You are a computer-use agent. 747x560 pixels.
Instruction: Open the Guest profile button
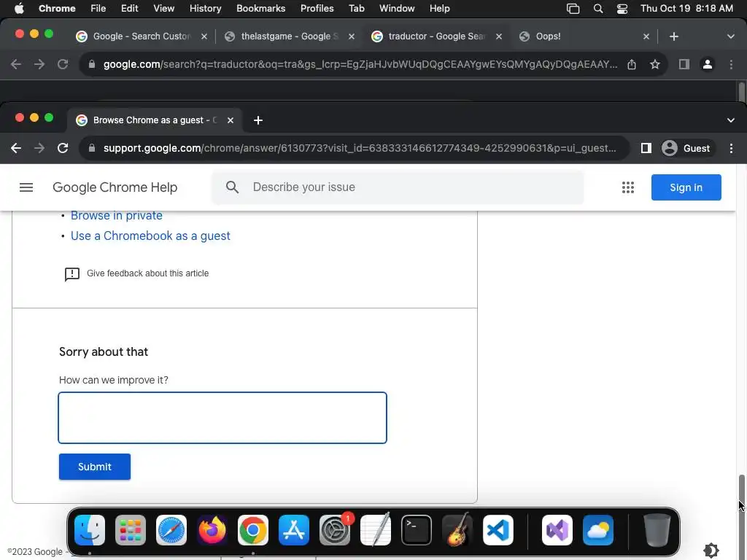[x=688, y=148]
